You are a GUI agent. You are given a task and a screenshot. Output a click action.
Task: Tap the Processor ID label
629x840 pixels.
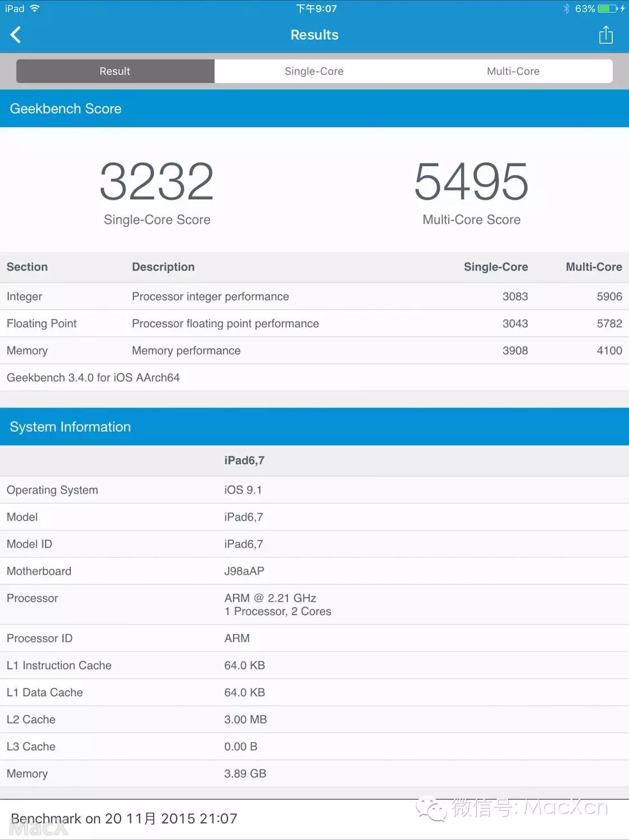tap(39, 638)
